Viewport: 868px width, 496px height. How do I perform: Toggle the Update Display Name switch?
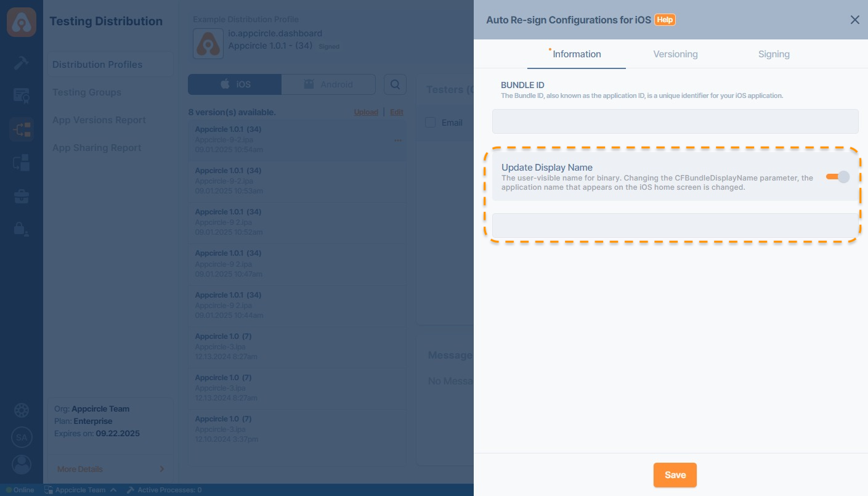(x=838, y=177)
